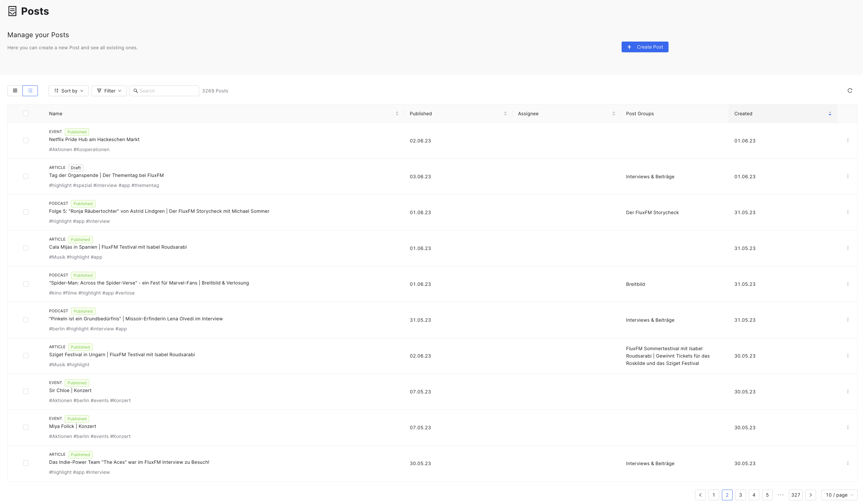The height and width of the screenshot is (504, 863).
Task: Open Cala Mijas in Spanien post
Action: 118,247
